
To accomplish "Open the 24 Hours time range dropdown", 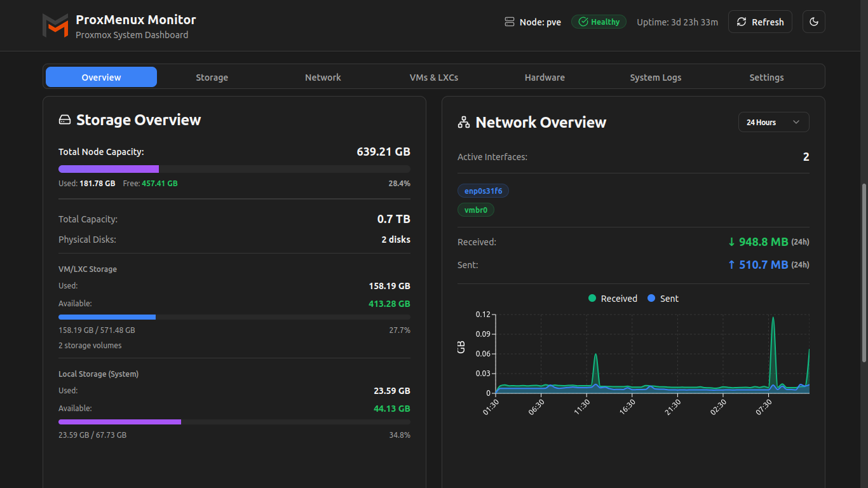I will click(x=773, y=123).
